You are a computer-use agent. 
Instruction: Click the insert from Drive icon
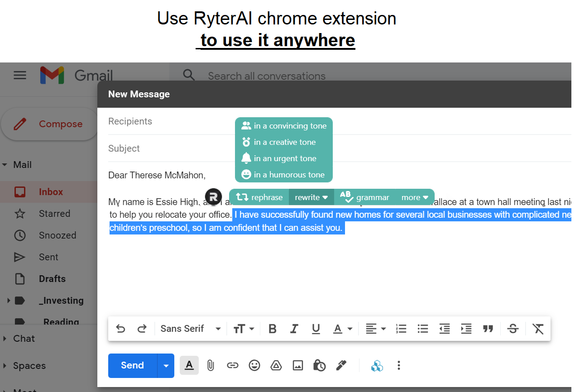pyautogui.click(x=276, y=365)
